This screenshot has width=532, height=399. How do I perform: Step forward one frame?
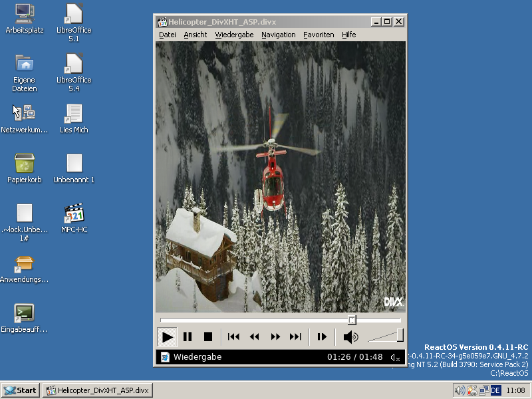[x=322, y=337]
